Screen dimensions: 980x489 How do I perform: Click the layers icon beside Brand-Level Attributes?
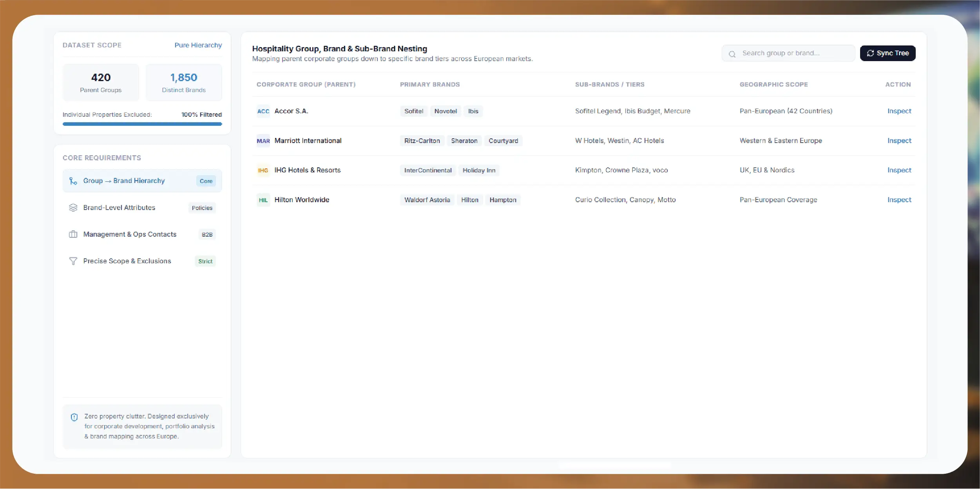73,208
